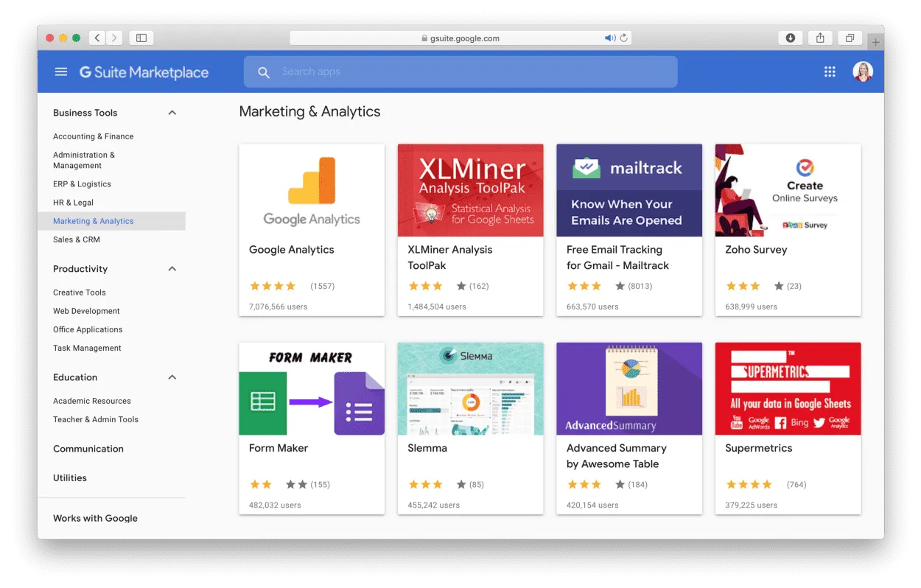
Task: Open the user profile avatar
Action: (863, 71)
